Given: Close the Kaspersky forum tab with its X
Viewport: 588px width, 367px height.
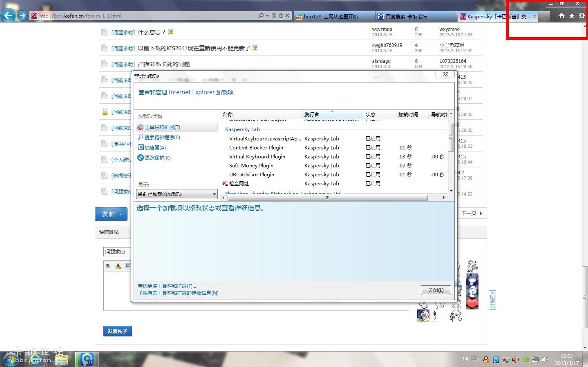Looking at the screenshot, I should coord(534,16).
